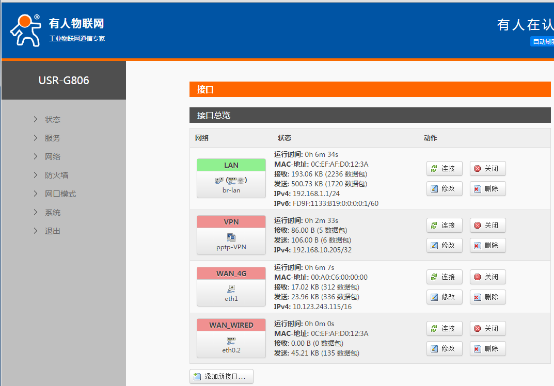554x386 pixels.
Task: Select the green LAN interface badge
Action: coord(231,165)
